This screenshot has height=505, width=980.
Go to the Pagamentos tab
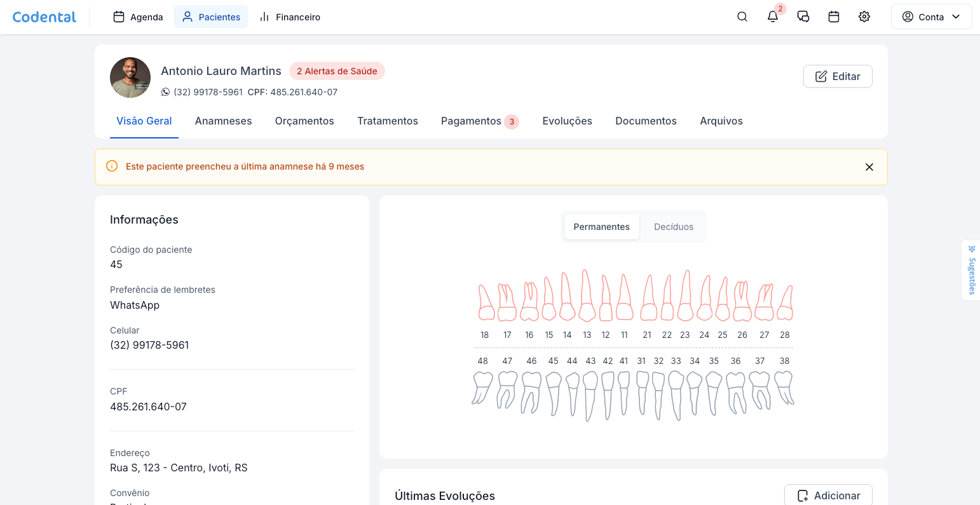click(471, 121)
